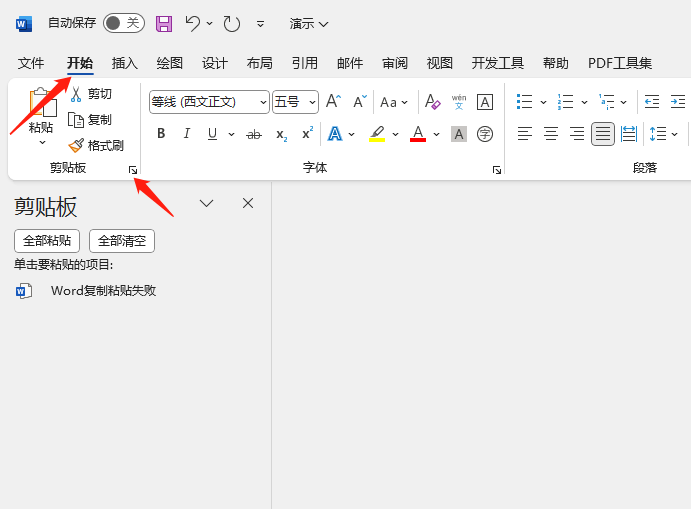This screenshot has width=691, height=509.
Task: Switch to the 插入 tab
Action: tap(125, 63)
